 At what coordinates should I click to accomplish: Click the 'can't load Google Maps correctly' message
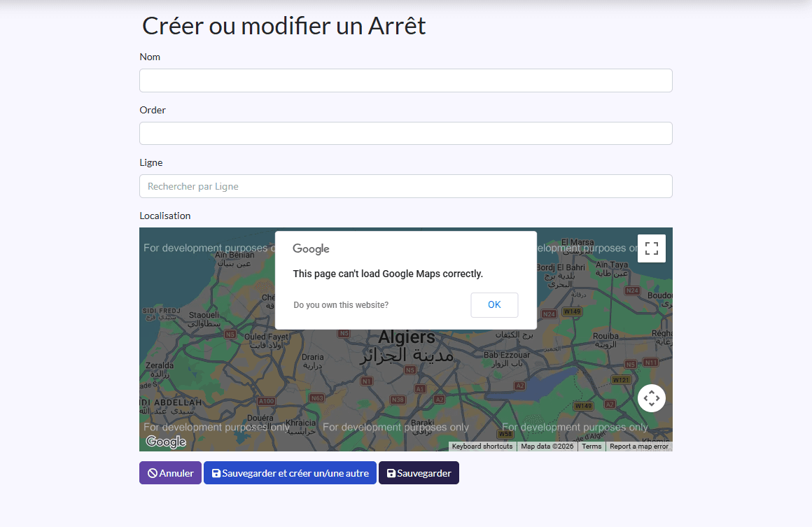tap(388, 274)
